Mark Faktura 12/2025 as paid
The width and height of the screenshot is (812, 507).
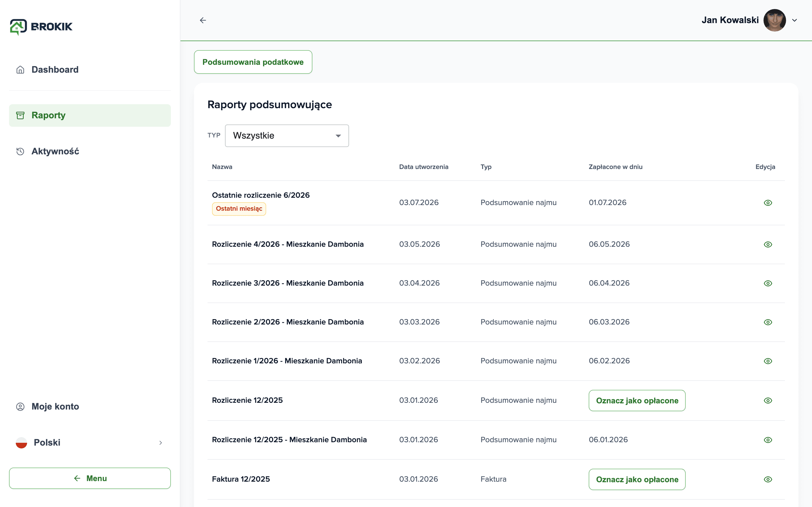coord(637,479)
